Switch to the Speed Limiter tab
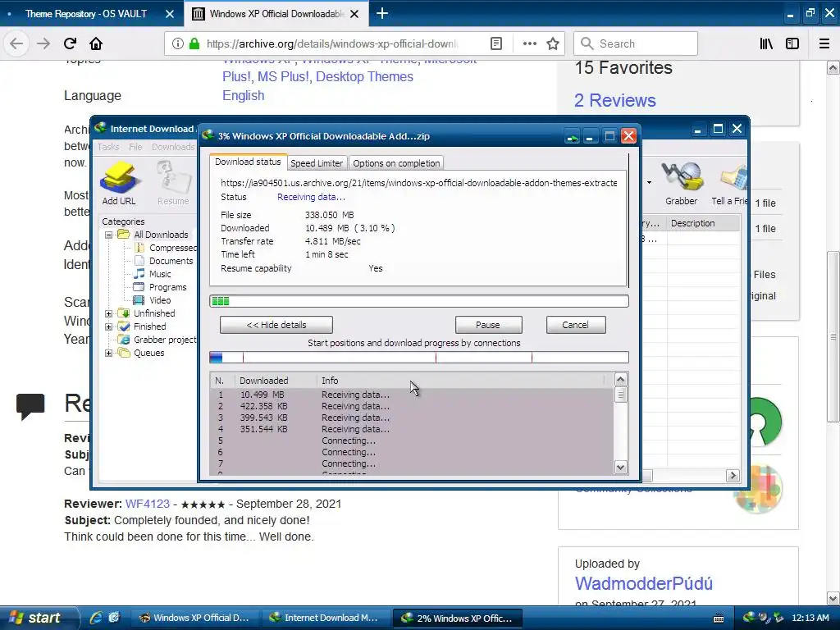 point(317,163)
